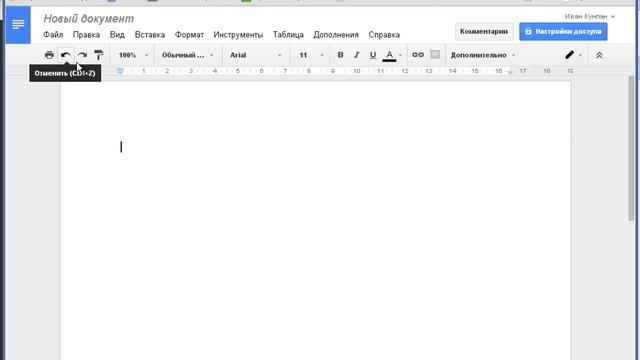640x360 pixels.
Task: Click the Redo arrow icon
Action: point(82,55)
